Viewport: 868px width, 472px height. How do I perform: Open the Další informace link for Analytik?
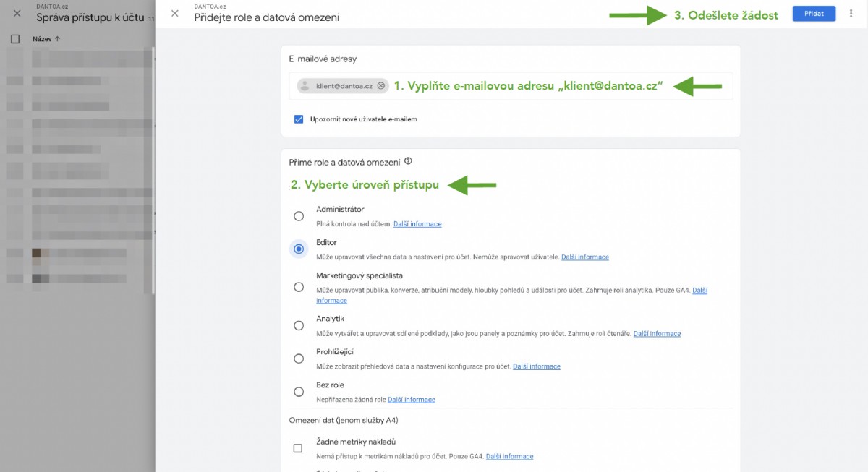point(657,334)
